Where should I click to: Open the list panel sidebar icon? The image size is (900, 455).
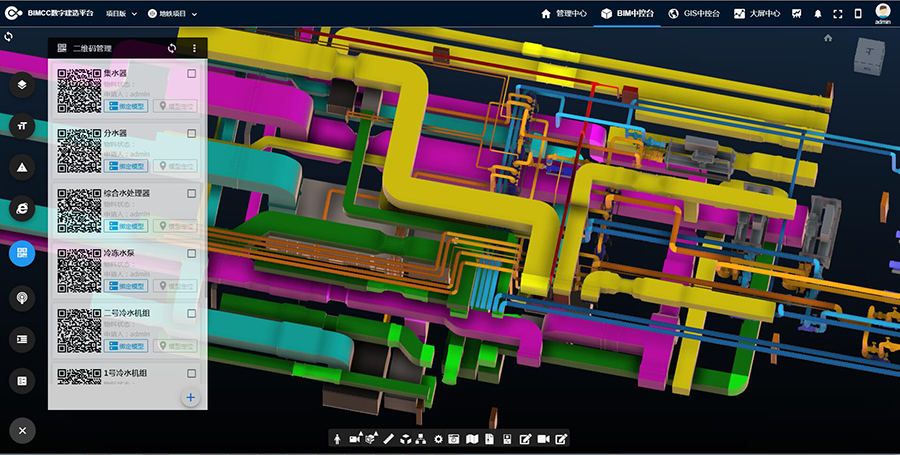pyautogui.click(x=22, y=339)
